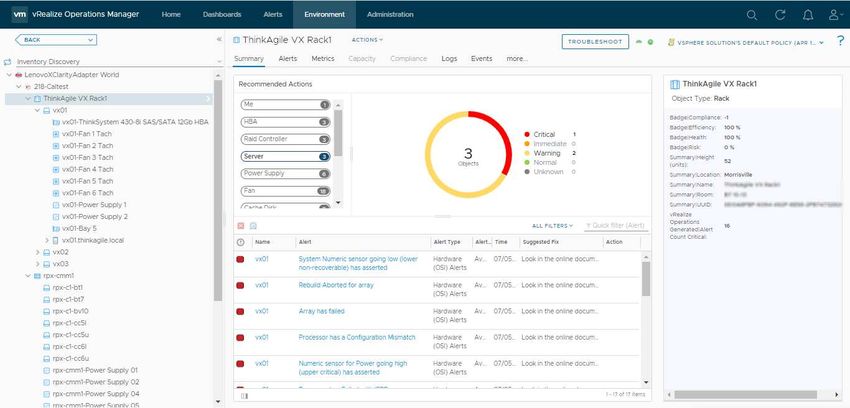Collapse the left navigation pane double-chevron
This screenshot has width=850, height=408.
[219, 40]
